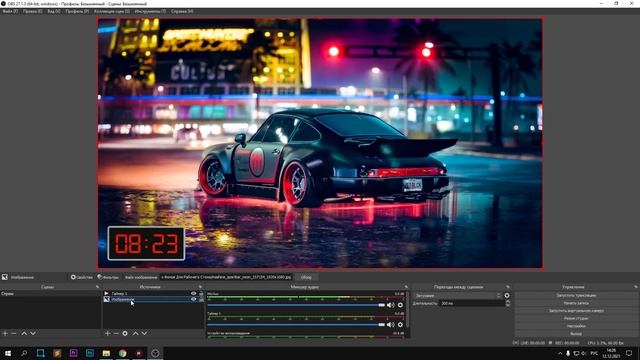Screen dimensions: 640x360
Task: Open the Файл menu
Action: [x=10, y=11]
